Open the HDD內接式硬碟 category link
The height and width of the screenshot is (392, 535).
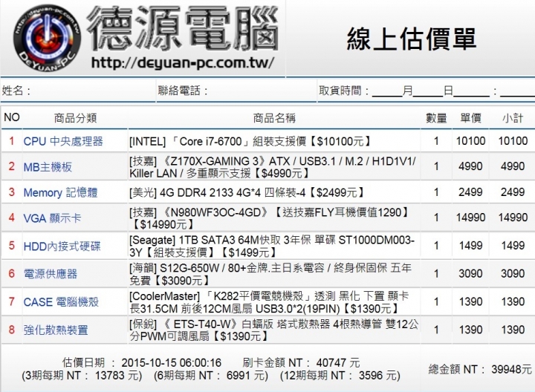[62, 246]
